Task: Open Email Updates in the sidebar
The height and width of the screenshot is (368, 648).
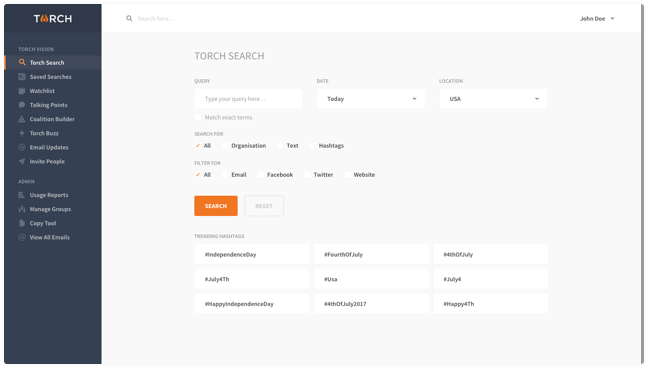Action: [x=53, y=147]
